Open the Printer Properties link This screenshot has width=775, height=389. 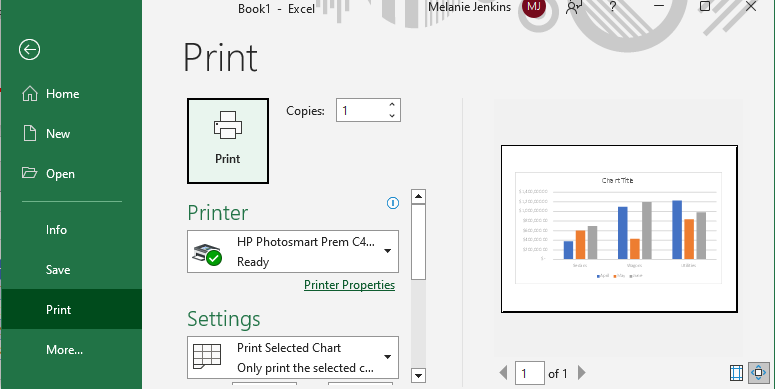[x=349, y=285]
